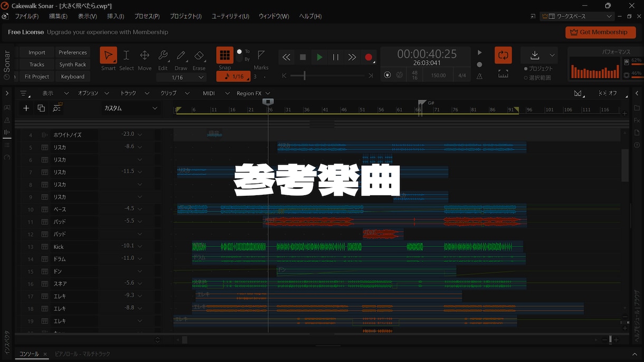Open the プロジェクト(J) menu
The width and height of the screenshot is (644, 362).
(x=186, y=16)
